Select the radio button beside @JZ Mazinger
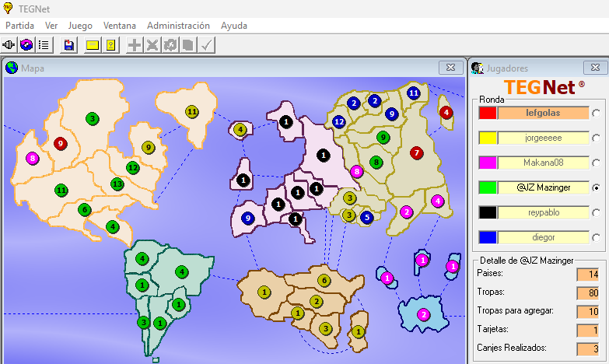The image size is (609, 364). click(x=596, y=187)
